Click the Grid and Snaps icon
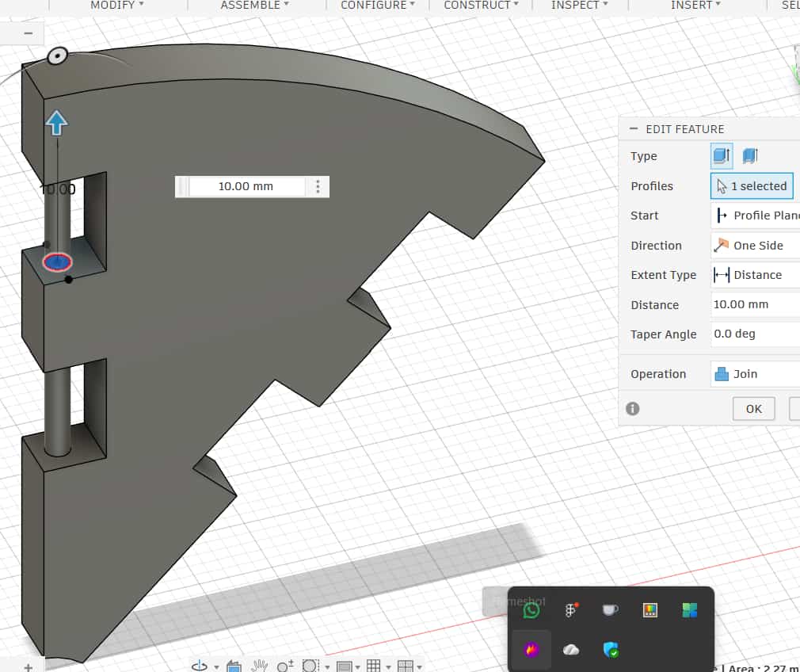This screenshot has width=800, height=672. 374,666
